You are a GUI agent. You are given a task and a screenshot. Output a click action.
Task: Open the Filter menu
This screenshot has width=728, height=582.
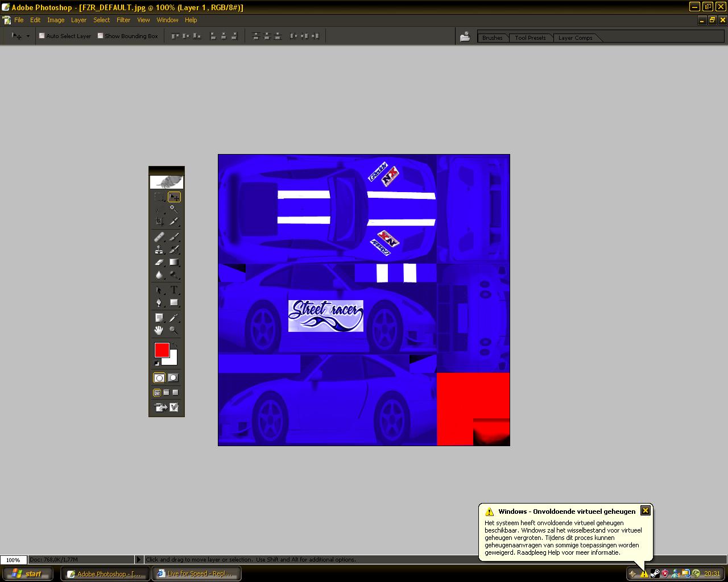coord(123,20)
